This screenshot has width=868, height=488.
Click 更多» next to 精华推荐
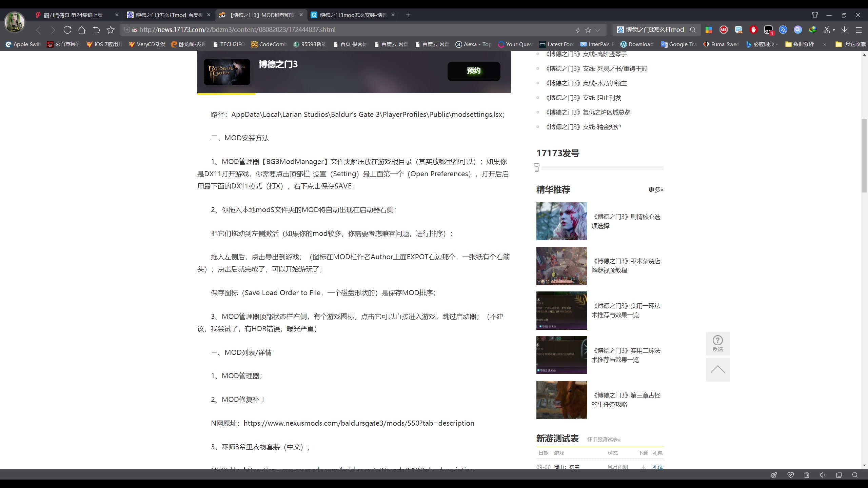pos(656,190)
